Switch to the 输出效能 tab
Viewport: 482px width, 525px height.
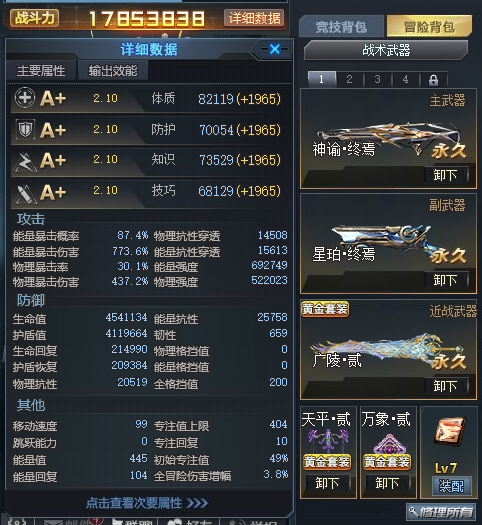tap(113, 71)
